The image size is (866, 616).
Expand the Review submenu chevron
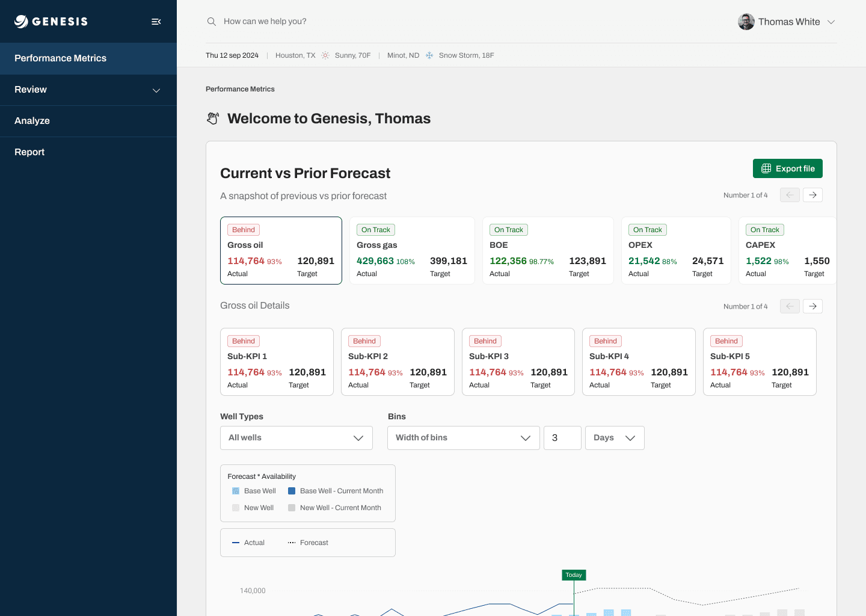(x=156, y=90)
